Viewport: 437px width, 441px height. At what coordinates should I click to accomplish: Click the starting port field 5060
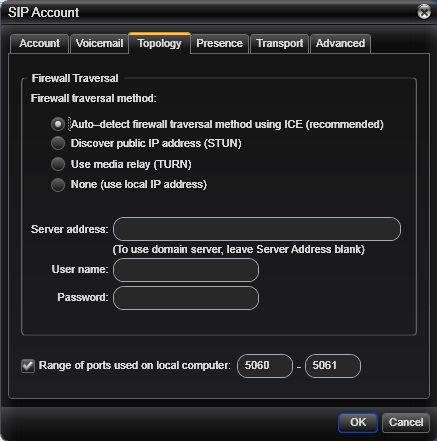pos(265,366)
